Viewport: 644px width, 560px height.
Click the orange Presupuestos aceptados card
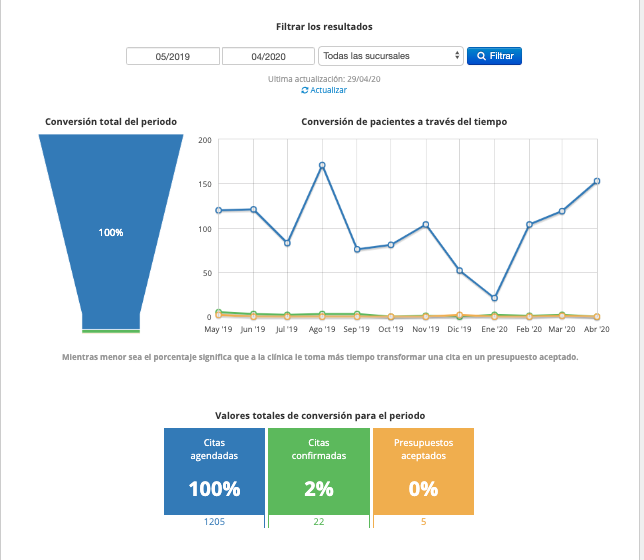pos(423,471)
